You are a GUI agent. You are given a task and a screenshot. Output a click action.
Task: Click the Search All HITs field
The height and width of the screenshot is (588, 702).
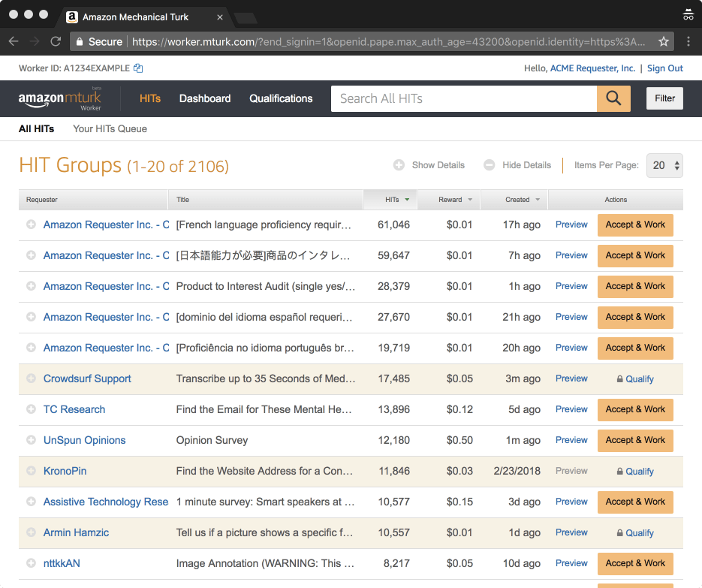tap(464, 98)
